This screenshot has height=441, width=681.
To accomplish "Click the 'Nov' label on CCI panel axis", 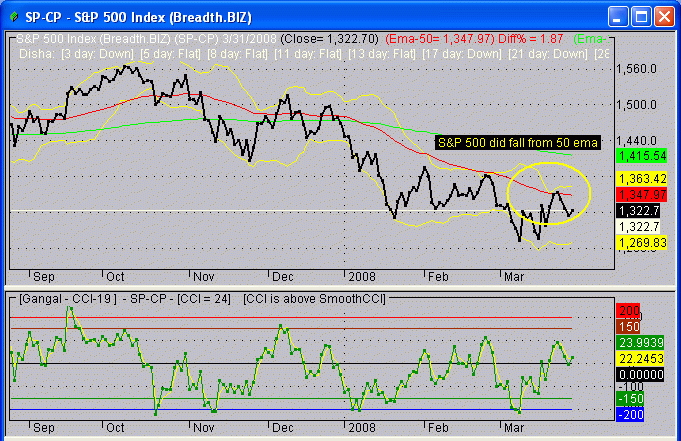I will point(203,428).
